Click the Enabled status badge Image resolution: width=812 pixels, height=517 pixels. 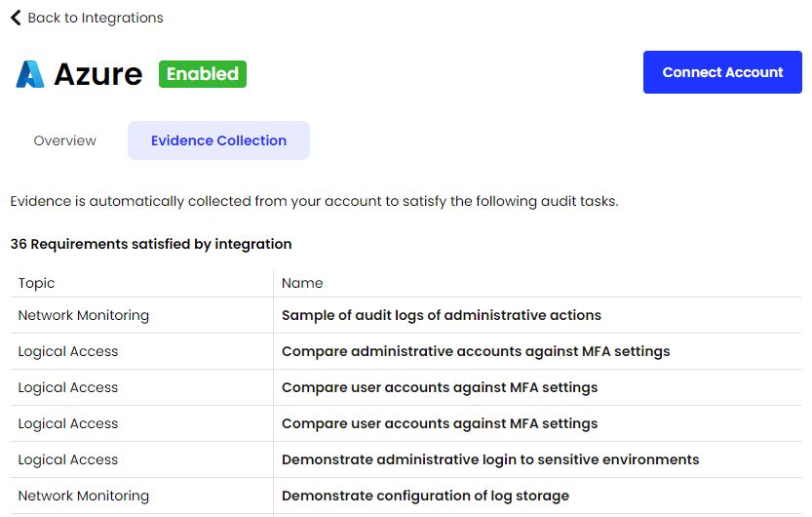203,74
